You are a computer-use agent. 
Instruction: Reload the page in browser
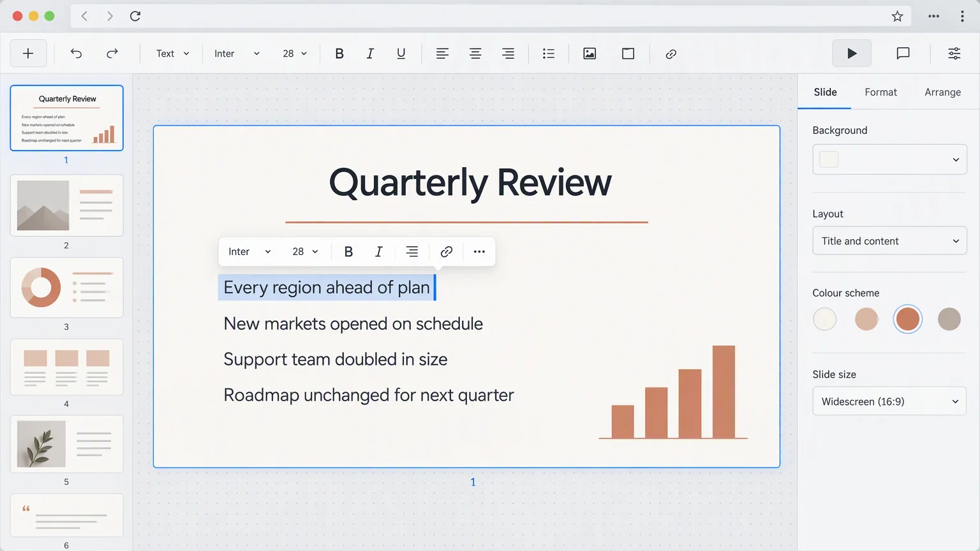[x=135, y=16]
